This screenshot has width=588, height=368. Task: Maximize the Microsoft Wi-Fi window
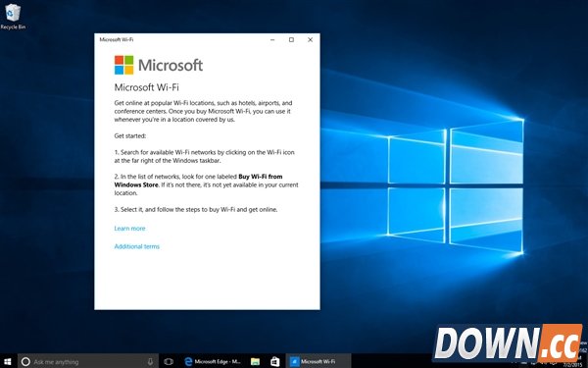pyautogui.click(x=291, y=40)
